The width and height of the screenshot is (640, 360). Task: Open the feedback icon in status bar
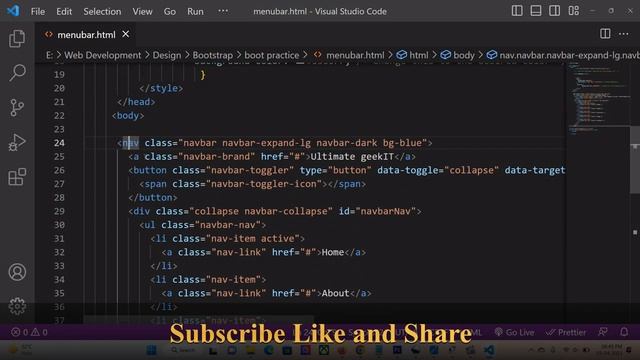click(603, 332)
